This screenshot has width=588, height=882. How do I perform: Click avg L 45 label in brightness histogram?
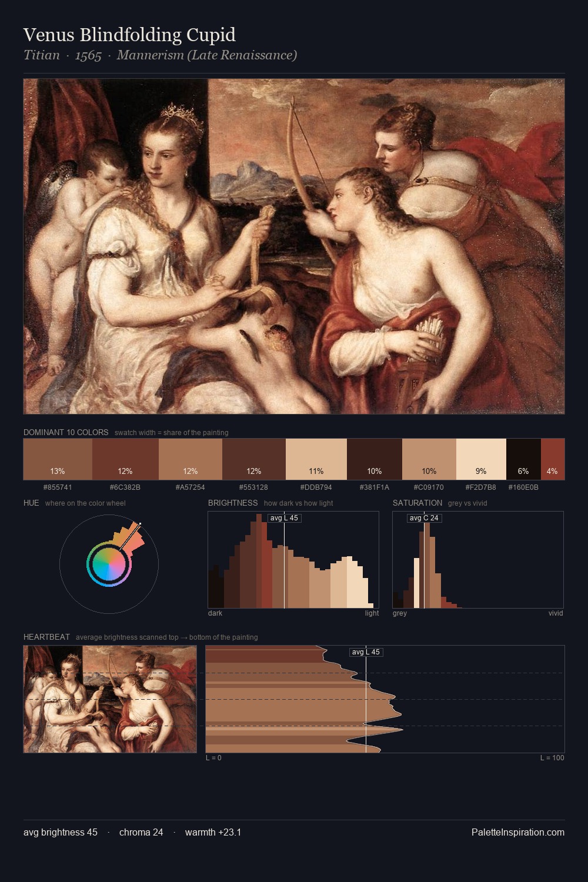(284, 518)
